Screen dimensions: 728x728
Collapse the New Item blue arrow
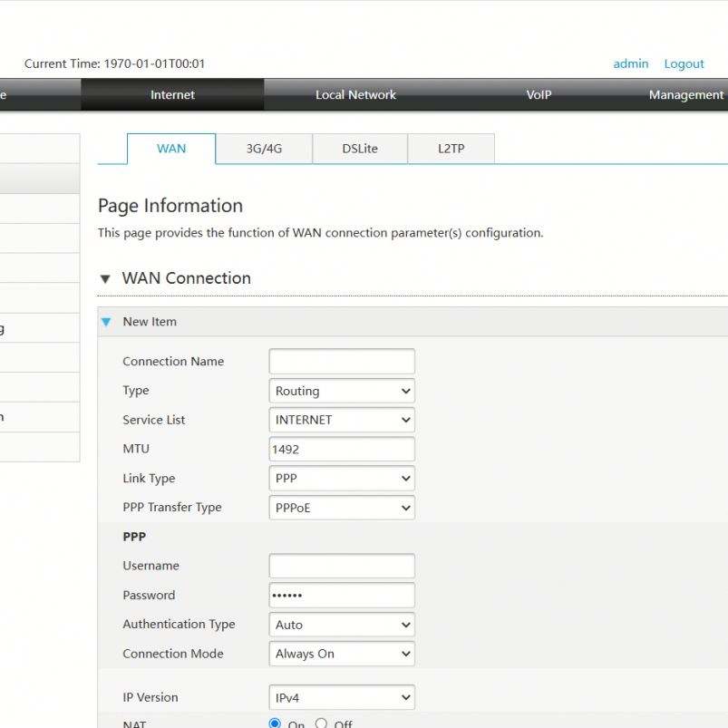point(106,322)
